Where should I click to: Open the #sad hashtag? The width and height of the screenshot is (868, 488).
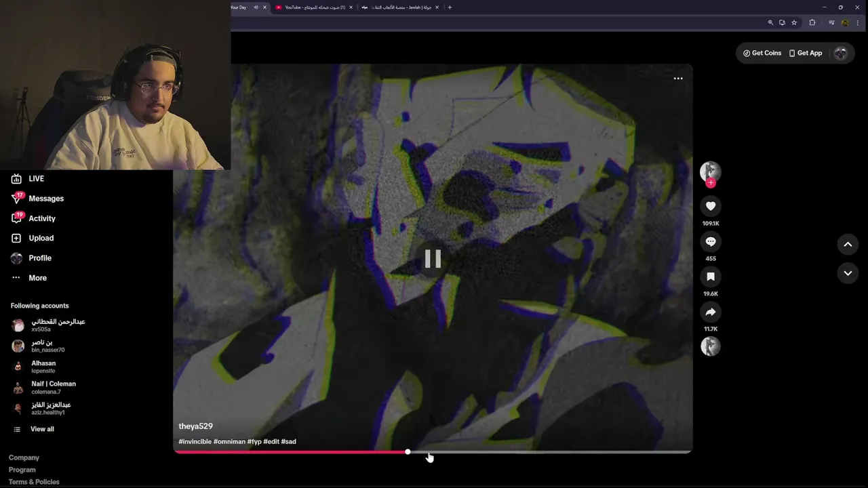289,442
